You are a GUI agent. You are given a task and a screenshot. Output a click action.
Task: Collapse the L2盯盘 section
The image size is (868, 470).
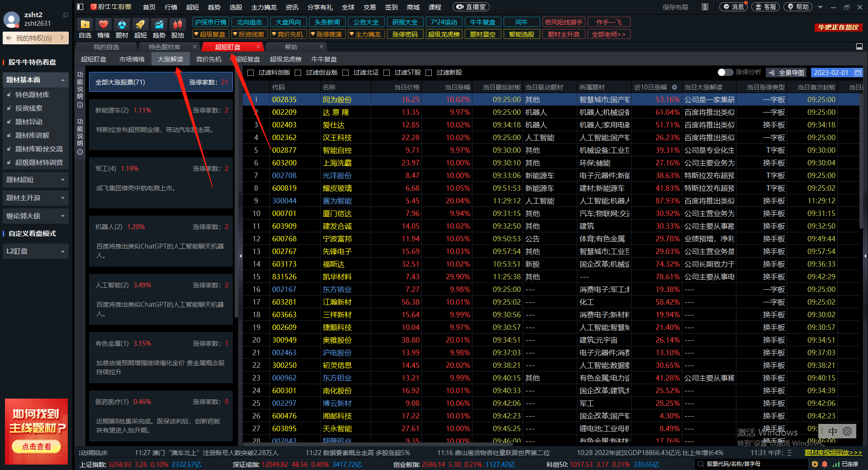click(36, 251)
